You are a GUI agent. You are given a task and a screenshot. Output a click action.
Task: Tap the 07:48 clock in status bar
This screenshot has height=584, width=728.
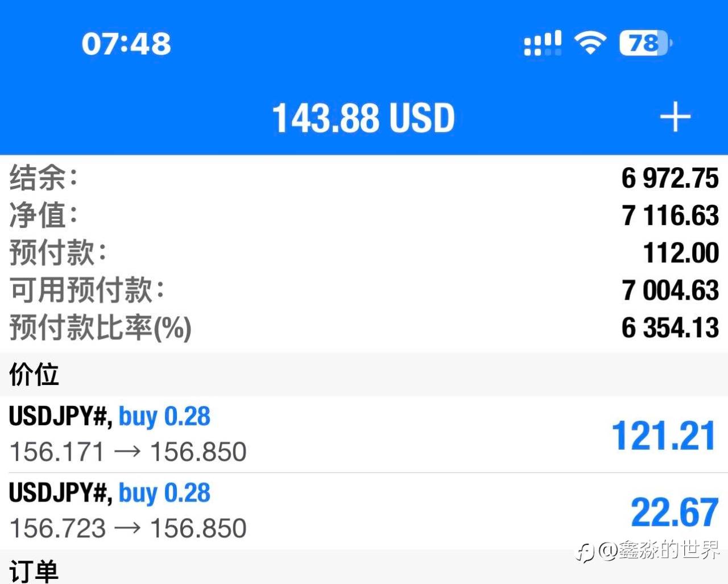click(126, 43)
